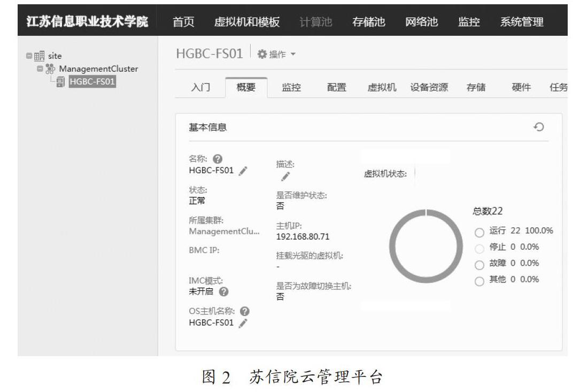Image resolution: width=580 pixels, height=392 pixels.
Task: Select the site tree label
Action: tap(55, 56)
